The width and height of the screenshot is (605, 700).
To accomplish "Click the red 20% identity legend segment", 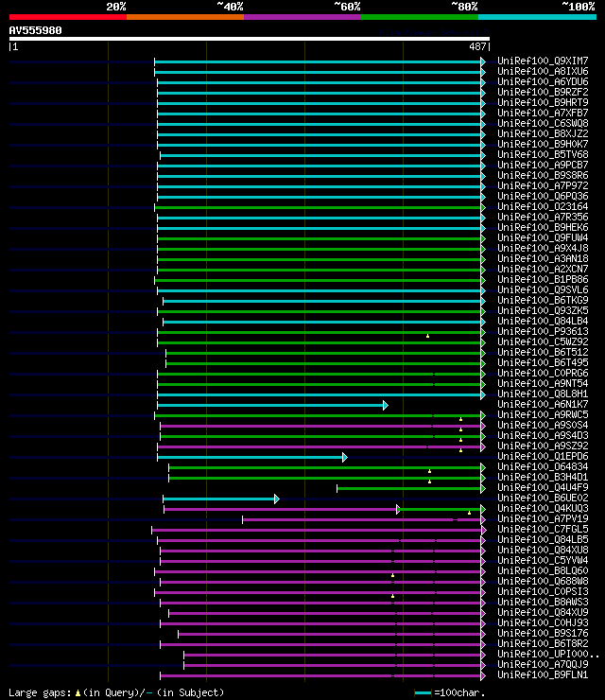I will coord(68,17).
